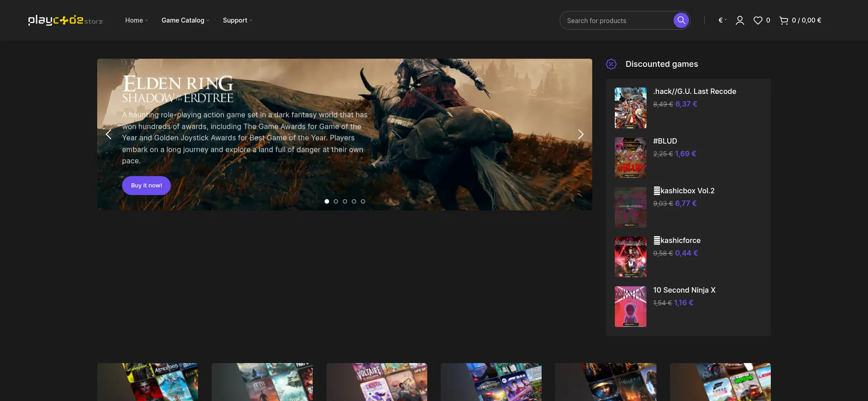Click the 6,37 € discounted price
This screenshot has width=868, height=401.
686,104
